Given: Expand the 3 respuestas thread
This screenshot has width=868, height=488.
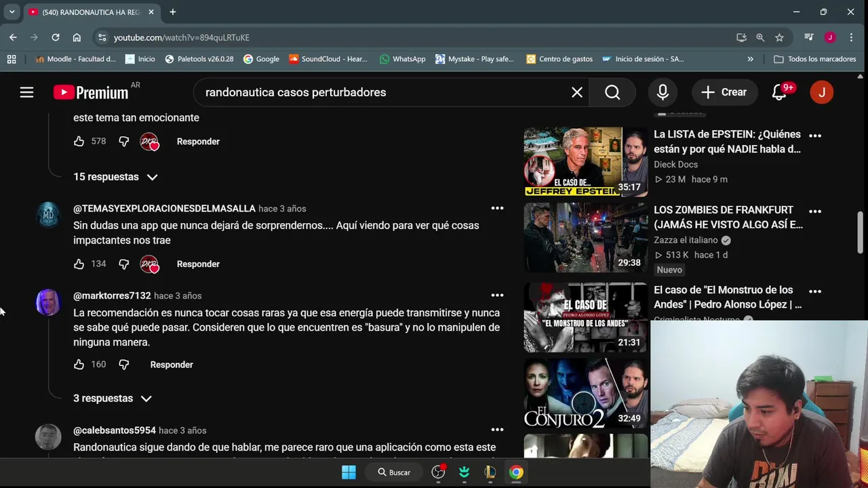Looking at the screenshot, I should 113,399.
